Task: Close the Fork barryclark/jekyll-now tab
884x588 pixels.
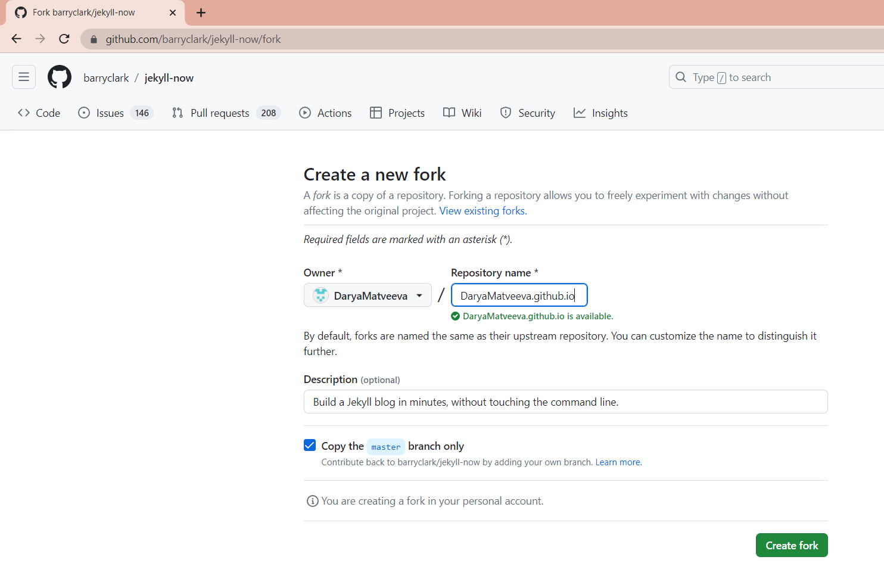Action: point(173,13)
